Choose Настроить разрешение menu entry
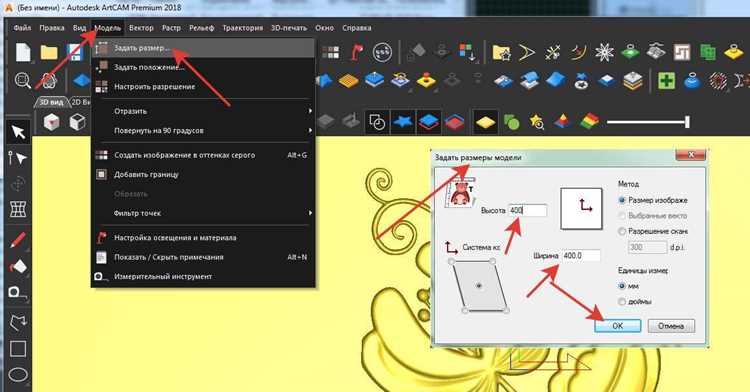 pyautogui.click(x=204, y=87)
